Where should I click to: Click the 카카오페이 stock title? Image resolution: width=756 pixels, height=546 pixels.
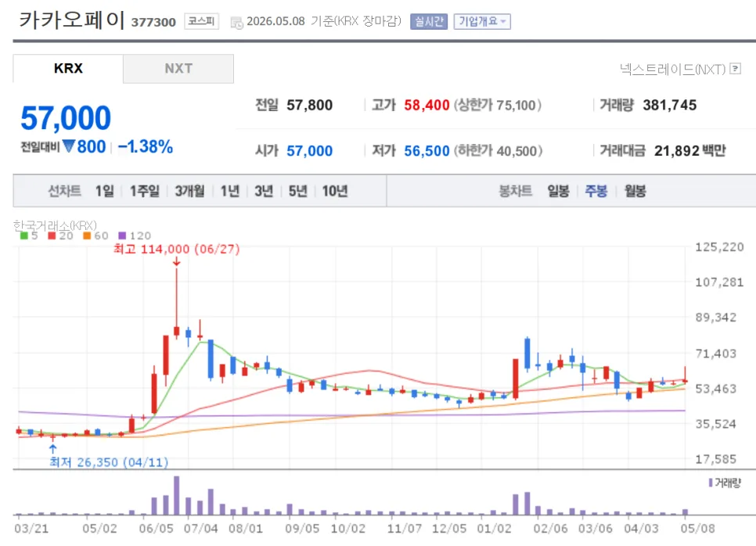point(72,20)
